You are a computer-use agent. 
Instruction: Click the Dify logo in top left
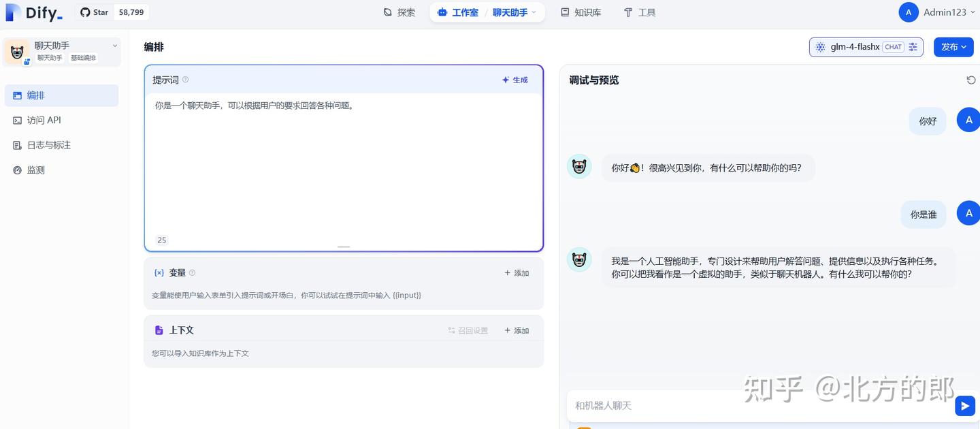pyautogui.click(x=34, y=12)
